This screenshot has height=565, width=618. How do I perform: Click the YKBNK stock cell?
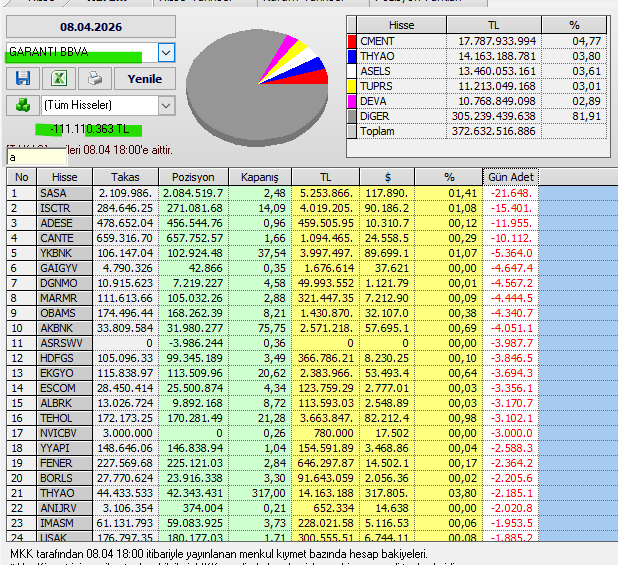click(x=65, y=253)
